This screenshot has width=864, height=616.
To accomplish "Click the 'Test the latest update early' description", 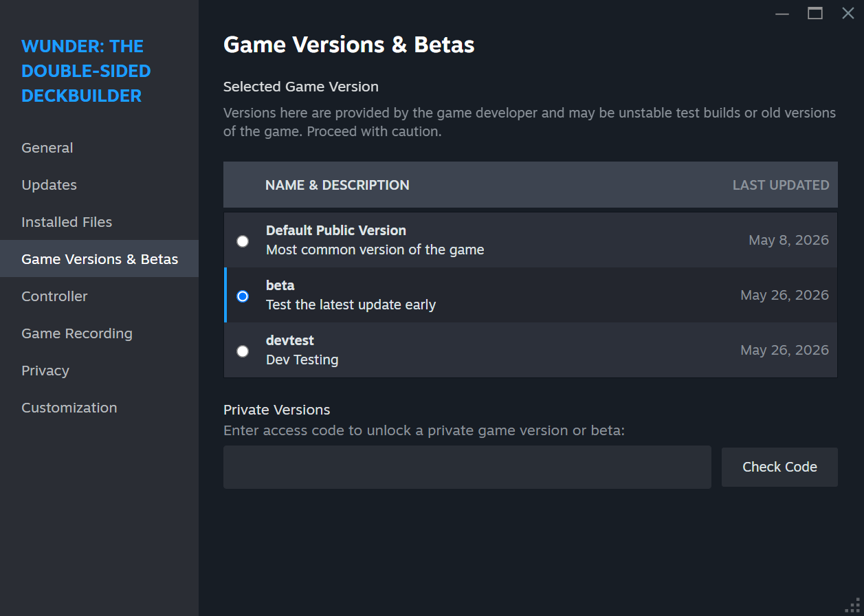I will [x=351, y=305].
